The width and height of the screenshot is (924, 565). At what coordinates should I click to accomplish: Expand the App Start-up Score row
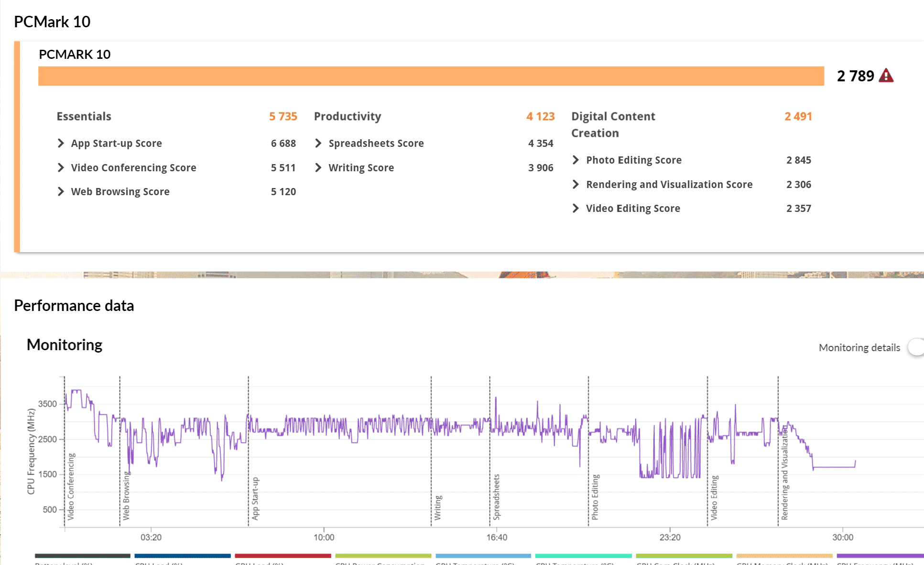(x=61, y=144)
